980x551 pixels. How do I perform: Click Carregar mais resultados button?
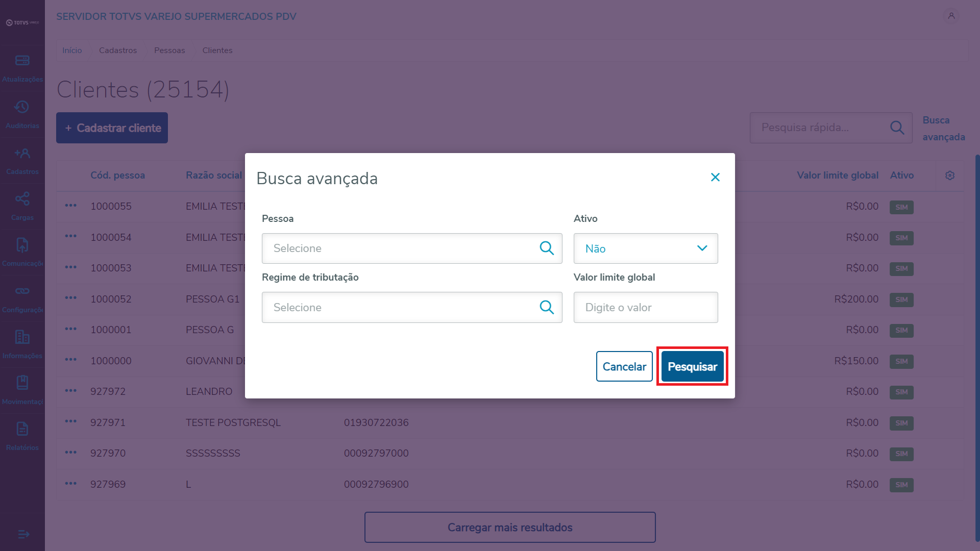[510, 527]
